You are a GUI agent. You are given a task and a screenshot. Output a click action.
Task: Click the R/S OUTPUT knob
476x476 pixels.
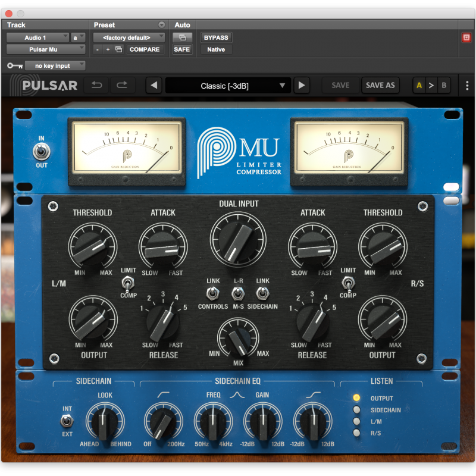click(x=383, y=320)
